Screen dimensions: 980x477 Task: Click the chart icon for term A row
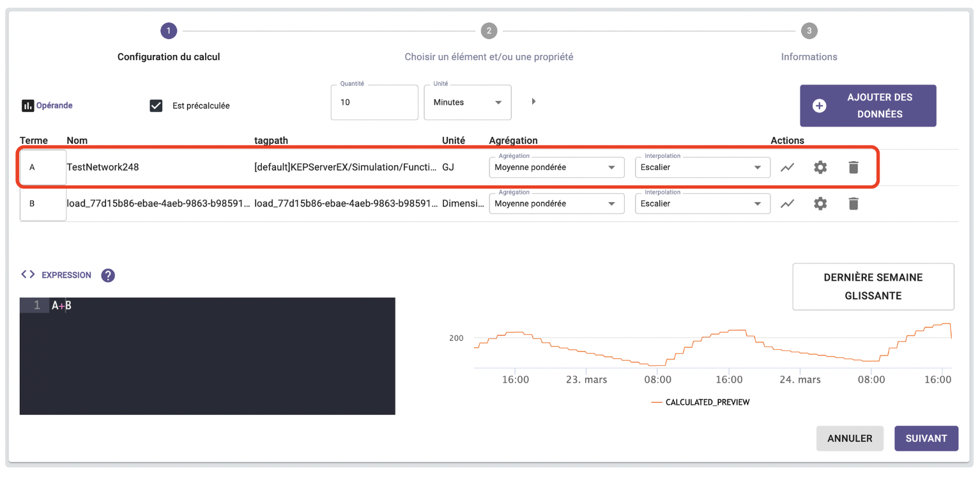tap(788, 168)
